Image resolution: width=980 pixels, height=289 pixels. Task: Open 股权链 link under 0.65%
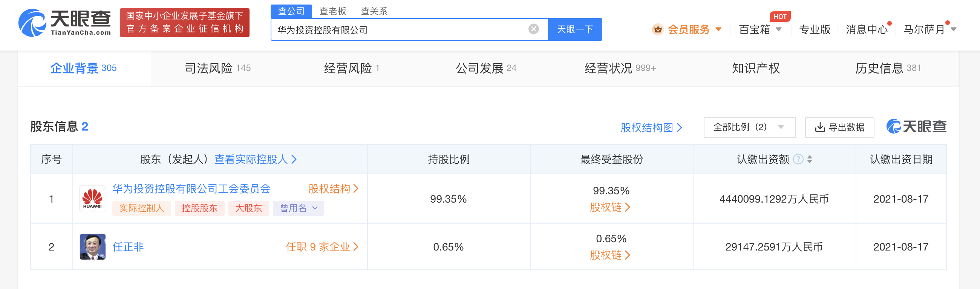click(610, 255)
